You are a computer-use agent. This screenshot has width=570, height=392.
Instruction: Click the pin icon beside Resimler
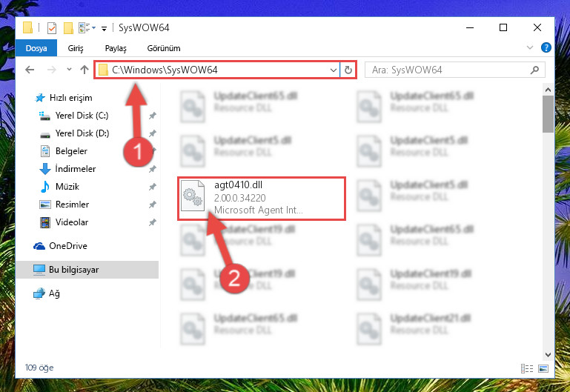pos(152,205)
